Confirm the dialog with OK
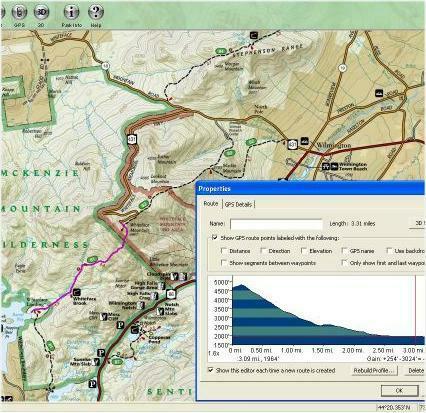 [399, 391]
